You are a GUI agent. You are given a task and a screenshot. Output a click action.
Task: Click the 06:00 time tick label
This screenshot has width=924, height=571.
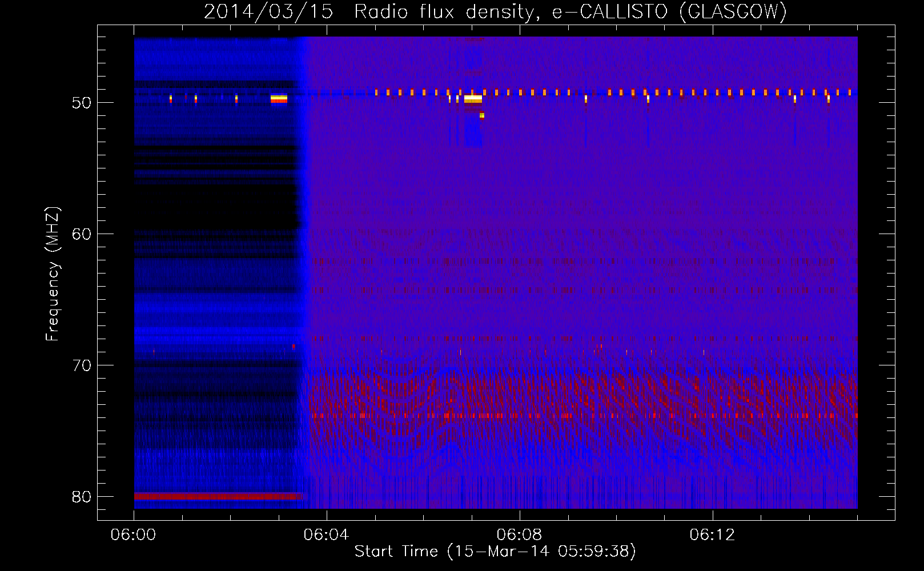pos(133,535)
